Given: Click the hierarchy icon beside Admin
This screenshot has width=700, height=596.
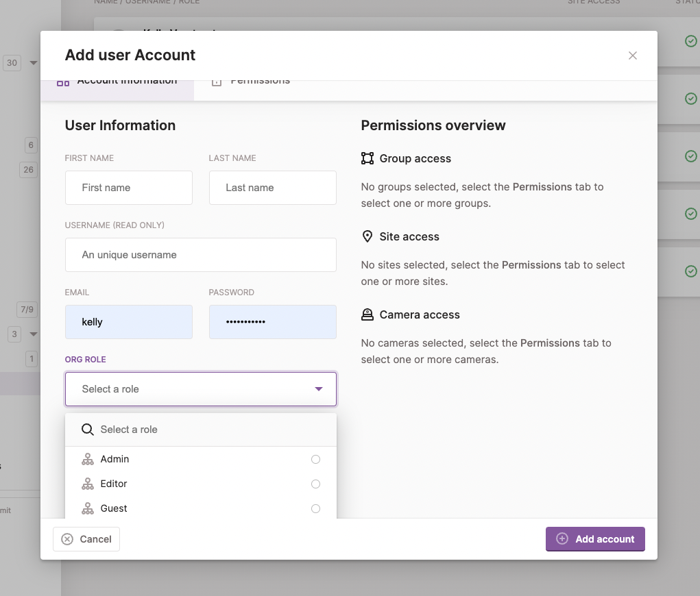Looking at the screenshot, I should click(x=87, y=460).
